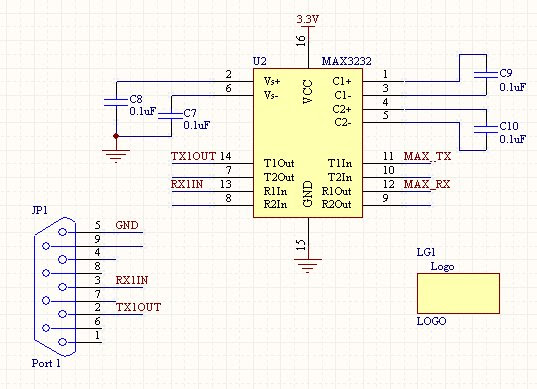
Task: Click the 0.1uF value under C9
Action: [513, 87]
